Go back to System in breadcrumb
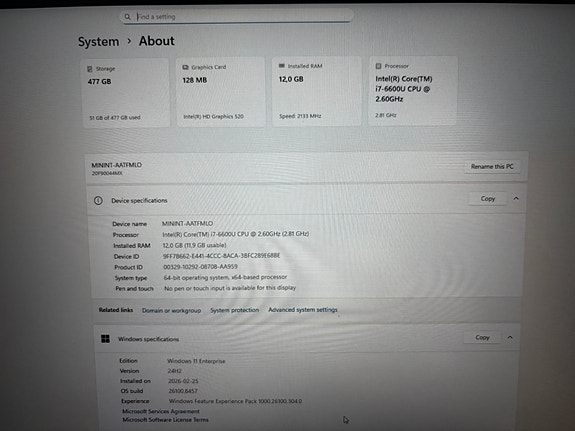 (98, 41)
